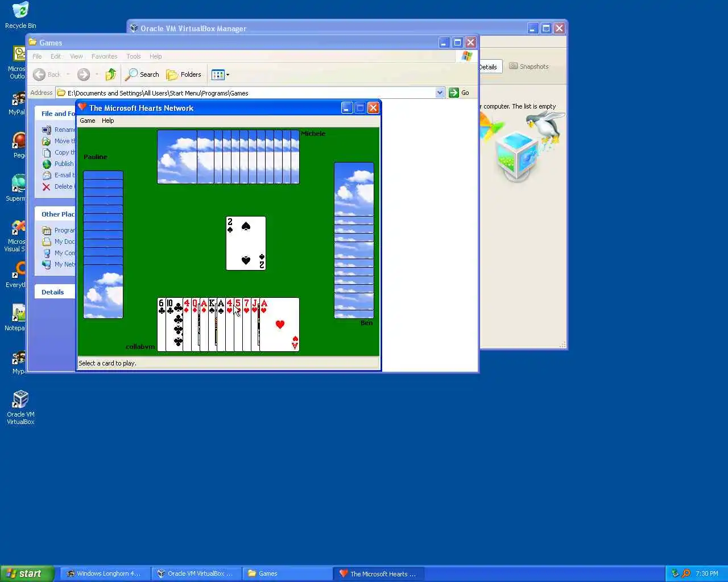Expand the Address bar dropdown
Viewport: 728px width, 582px height.
pyautogui.click(x=440, y=93)
